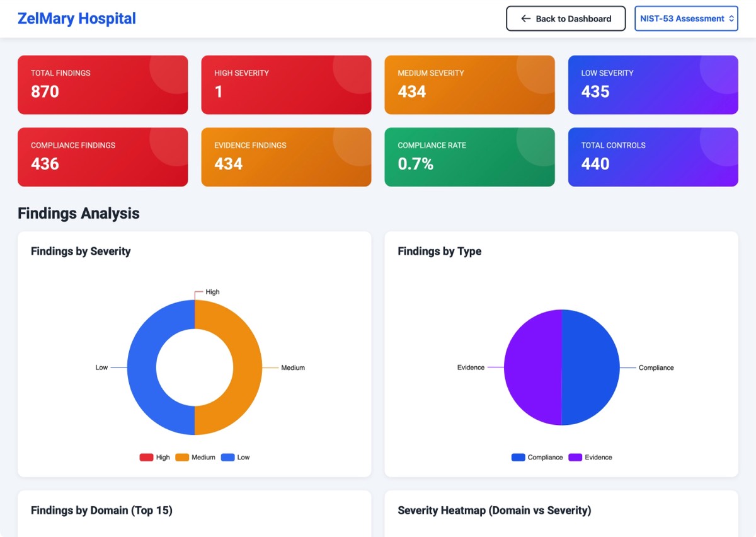Click the Evidence Findings 434 card
Viewport: 756px width, 537px height.
pyautogui.click(x=286, y=157)
